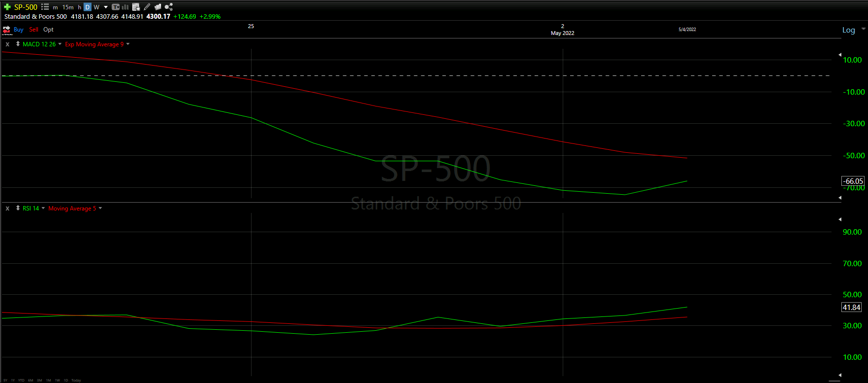Click the 41.84 RSI value label
Viewport: 868px width, 383px height.
[851, 307]
